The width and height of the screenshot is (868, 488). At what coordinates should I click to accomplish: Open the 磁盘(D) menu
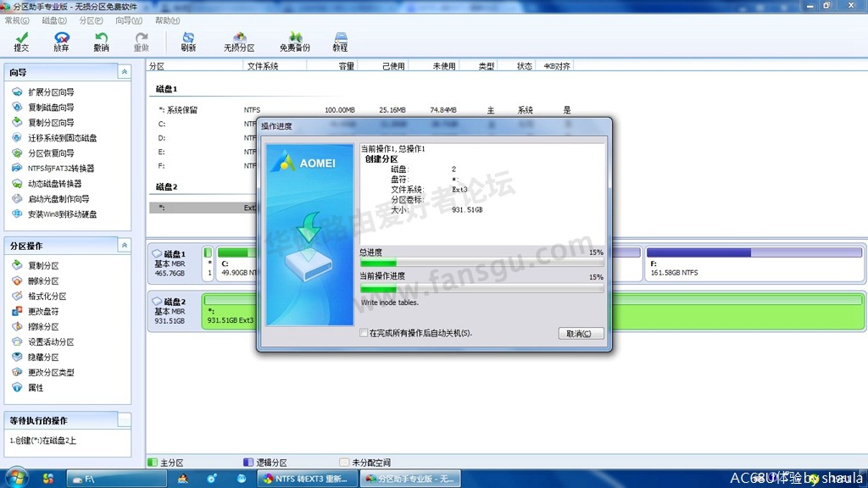coord(54,20)
